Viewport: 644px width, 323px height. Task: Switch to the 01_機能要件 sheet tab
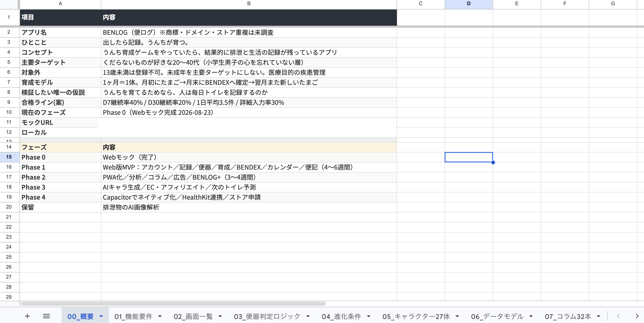[x=133, y=317]
